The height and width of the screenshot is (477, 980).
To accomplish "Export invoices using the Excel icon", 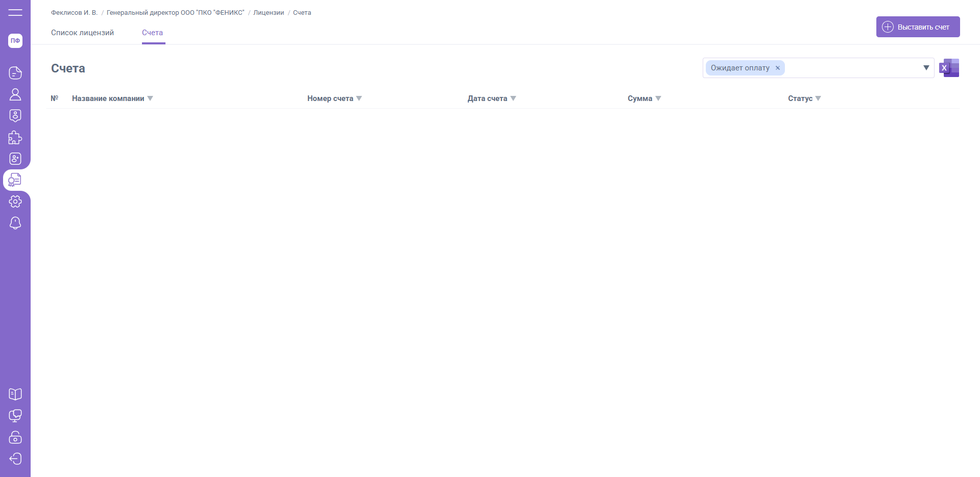I will [949, 68].
